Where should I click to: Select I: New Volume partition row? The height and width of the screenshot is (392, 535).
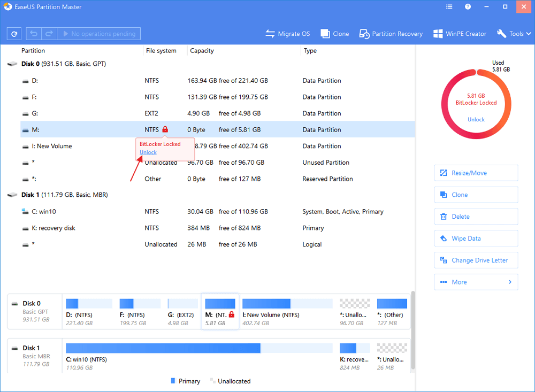[218, 146]
